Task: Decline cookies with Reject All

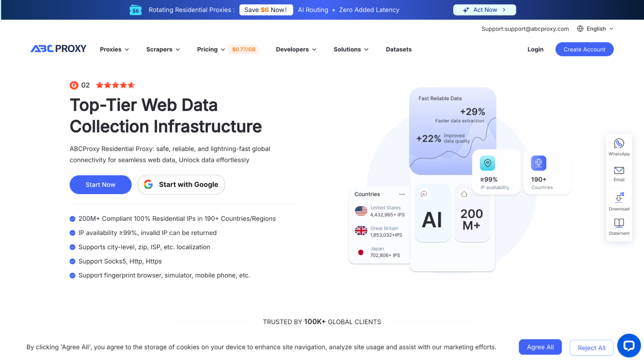Action: [x=591, y=348]
